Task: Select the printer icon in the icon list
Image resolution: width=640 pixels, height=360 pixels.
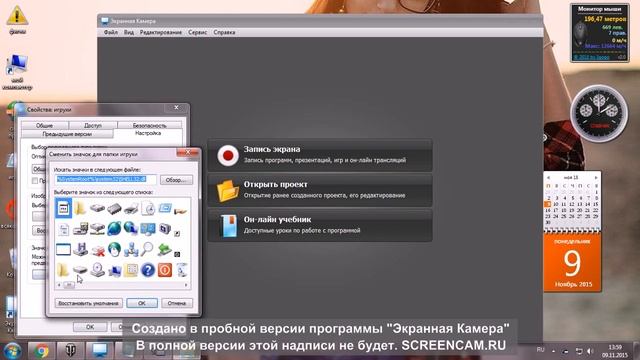Action: tap(131, 209)
